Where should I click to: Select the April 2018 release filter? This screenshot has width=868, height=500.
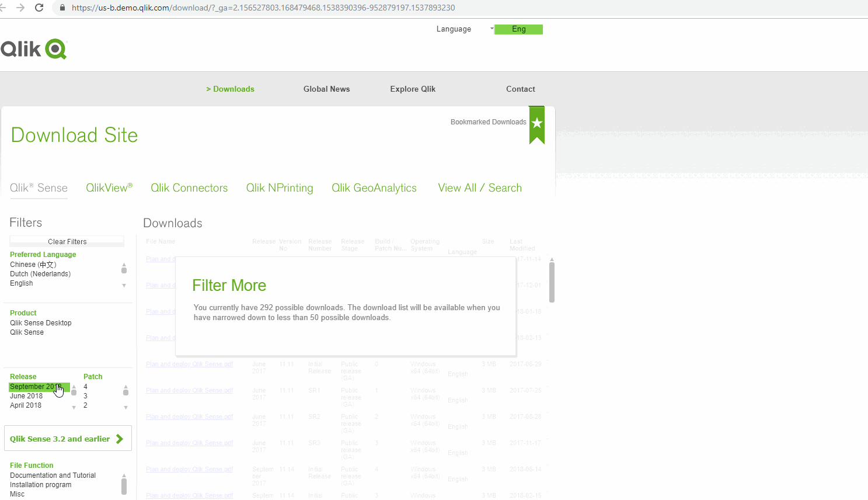(x=26, y=405)
